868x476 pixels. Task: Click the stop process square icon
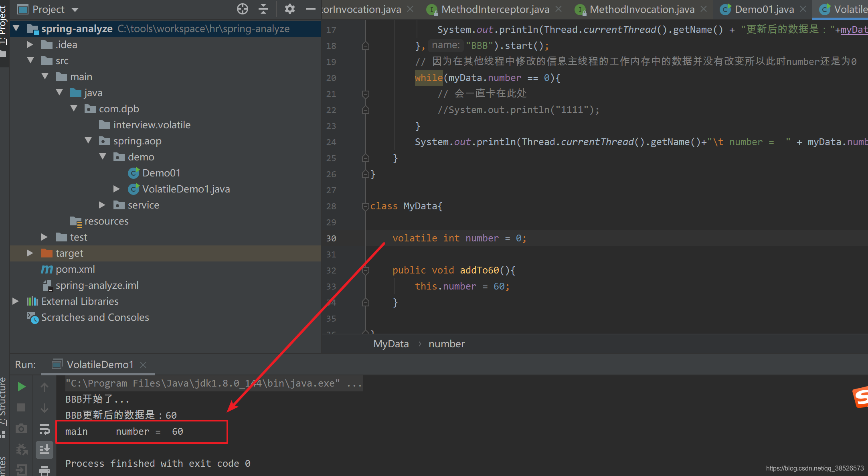(22, 407)
